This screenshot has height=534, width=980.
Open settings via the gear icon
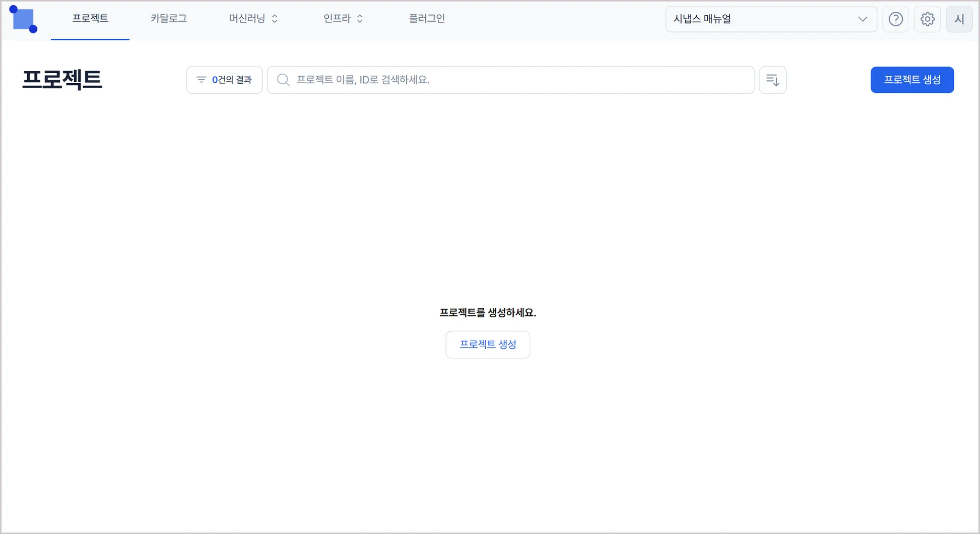tap(927, 19)
